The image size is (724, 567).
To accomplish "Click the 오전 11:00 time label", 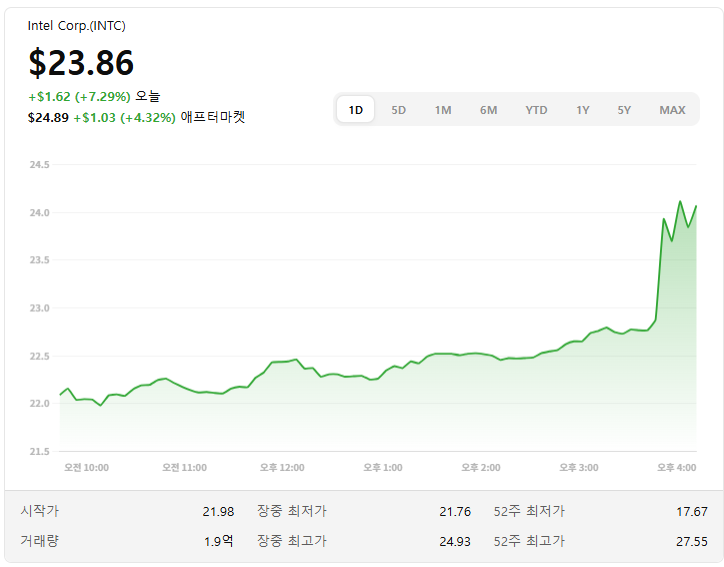I will click(x=184, y=468).
